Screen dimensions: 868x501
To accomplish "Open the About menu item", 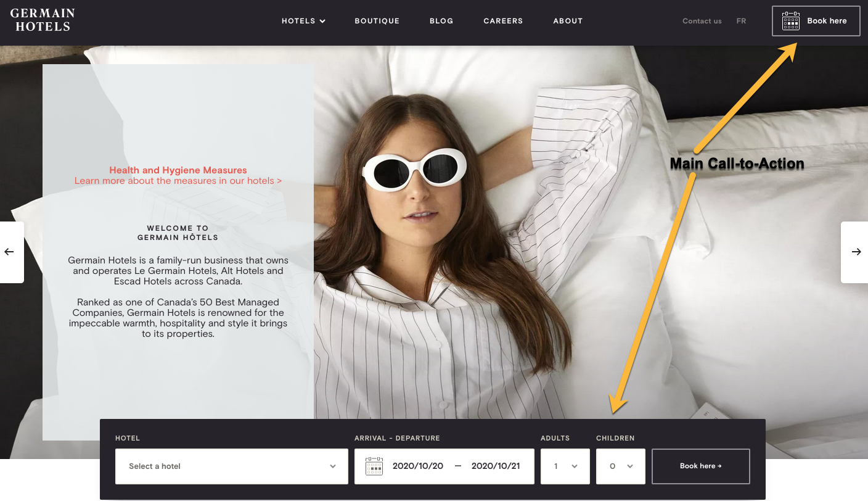I will (x=568, y=21).
